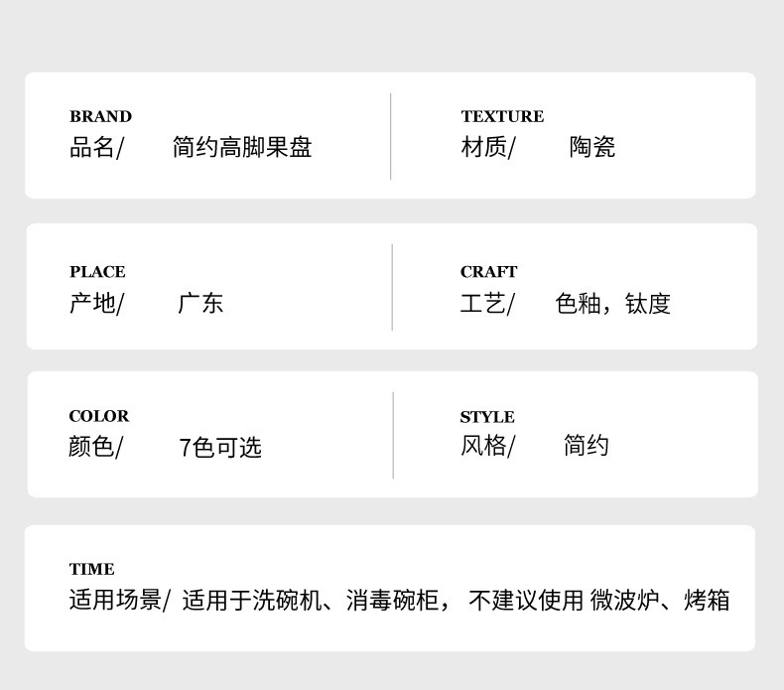Select the 适用场景/ label
Screen dimensions: 784x690
(119, 601)
